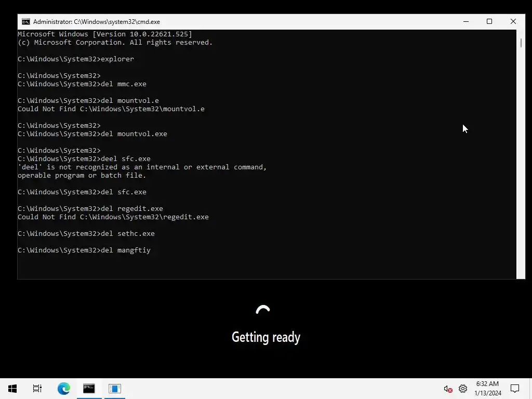
Task: Show the clock and date 6:32 AM
Action: (487, 389)
